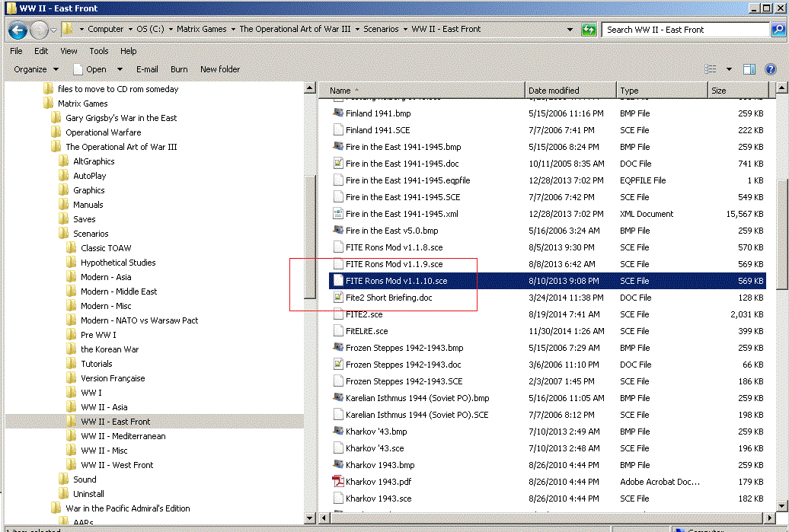Click the Scenarios breadcrumb in address bar

[381, 29]
